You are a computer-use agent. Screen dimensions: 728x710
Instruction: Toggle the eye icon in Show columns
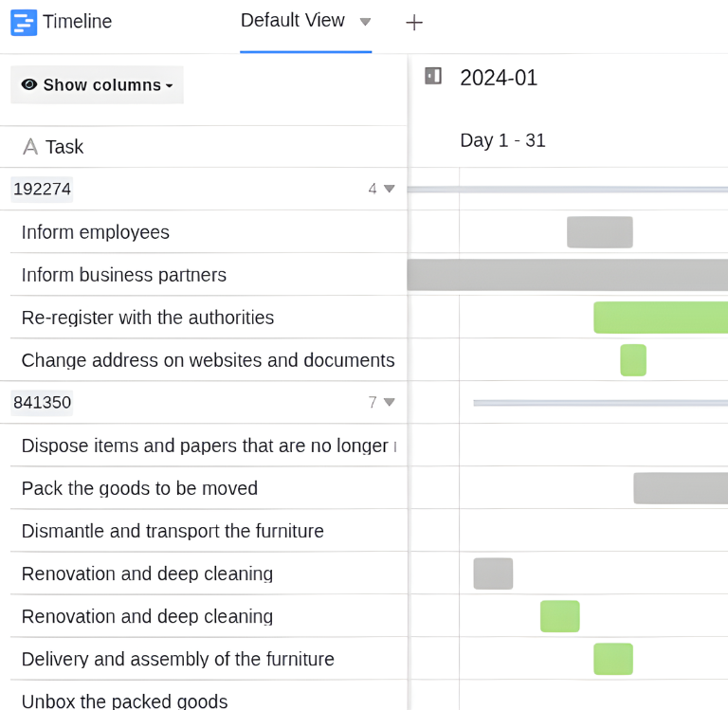pyautogui.click(x=29, y=84)
